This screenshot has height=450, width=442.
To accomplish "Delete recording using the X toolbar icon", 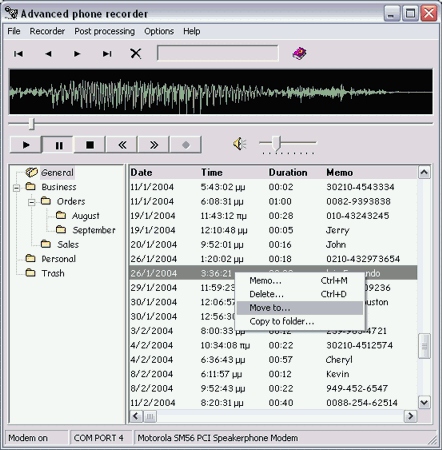I will tap(136, 53).
